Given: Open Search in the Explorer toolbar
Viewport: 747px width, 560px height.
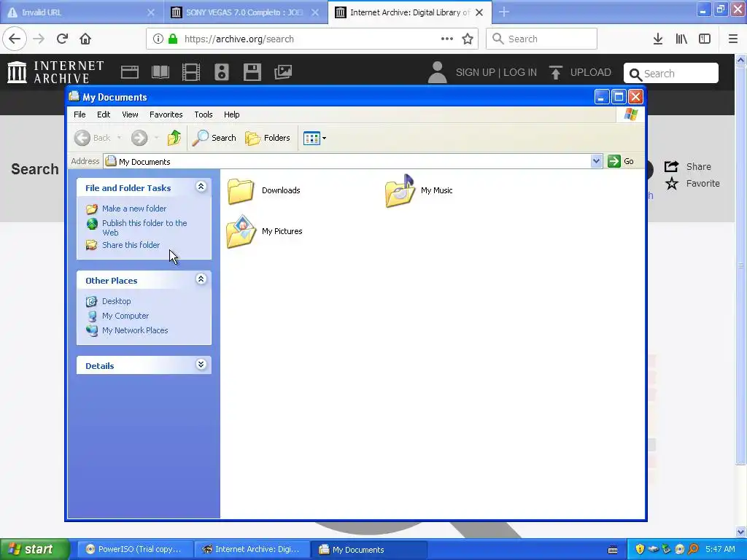Looking at the screenshot, I should pyautogui.click(x=214, y=138).
